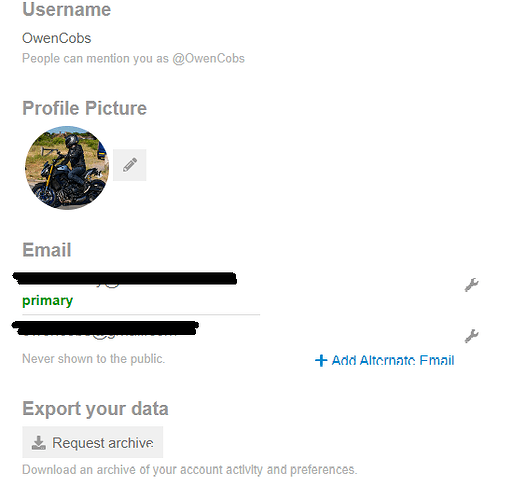This screenshot has height=500, width=513.
Task: Select the redacted primary email address
Action: tap(124, 278)
